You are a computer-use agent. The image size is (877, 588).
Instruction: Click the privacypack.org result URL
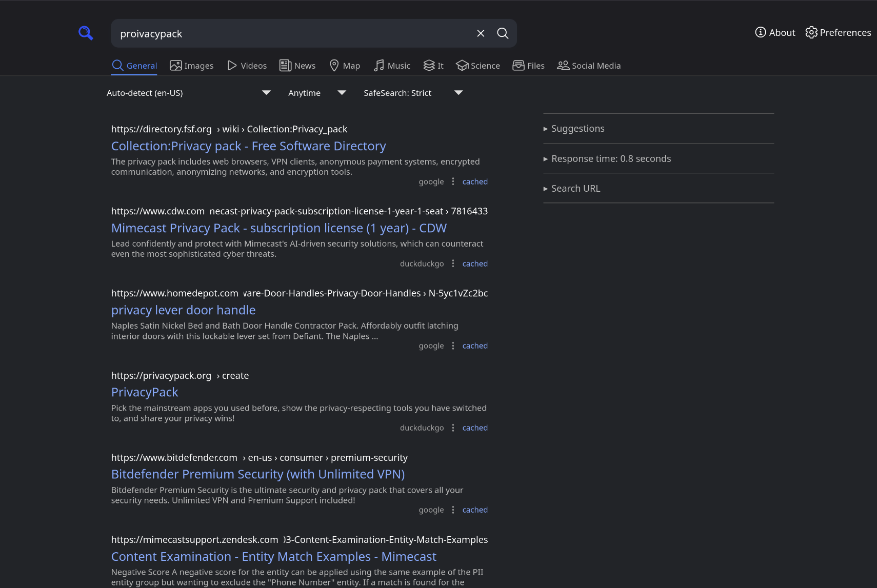tap(180, 376)
